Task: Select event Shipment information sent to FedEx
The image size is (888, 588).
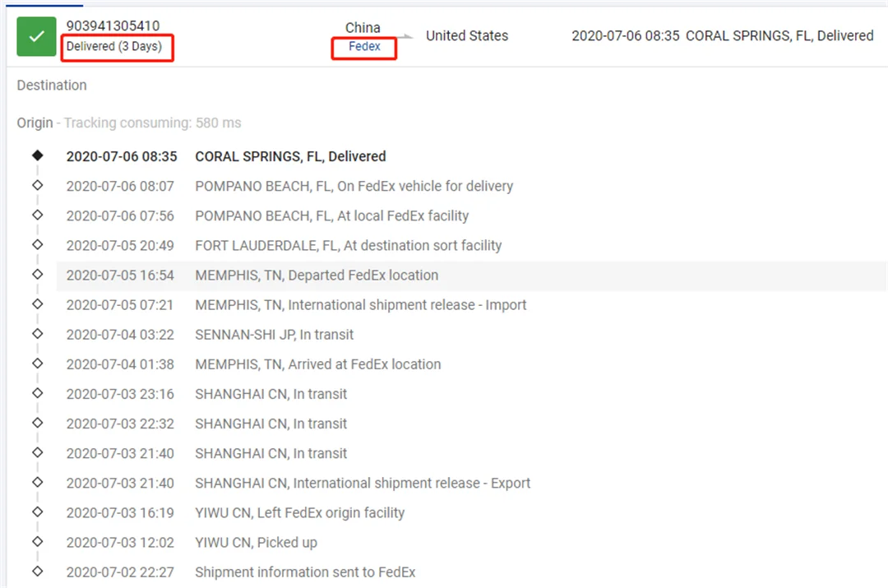Action: coord(305,572)
